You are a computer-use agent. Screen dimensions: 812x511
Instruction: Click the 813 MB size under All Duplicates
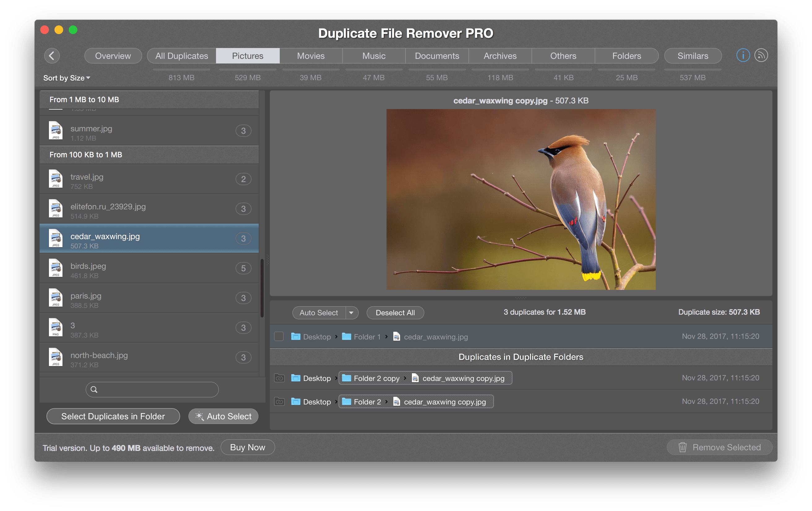181,78
